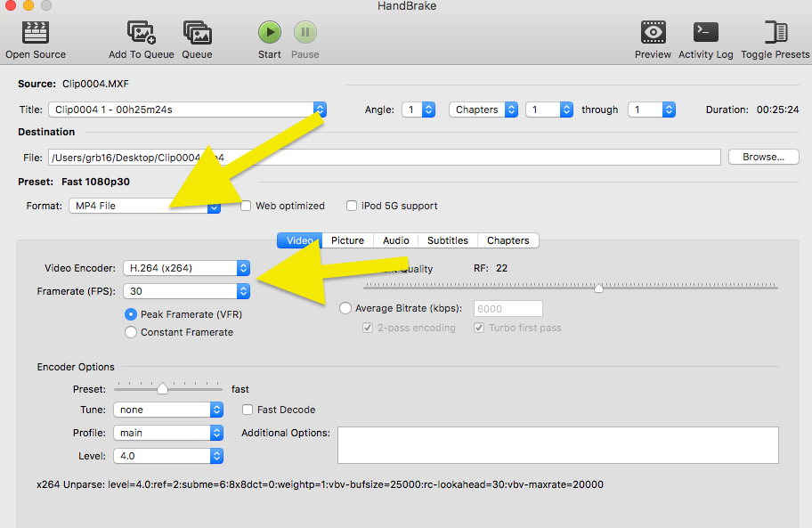Click the x264 Unparse options text
Screen dimensions: 812x528
320,484
